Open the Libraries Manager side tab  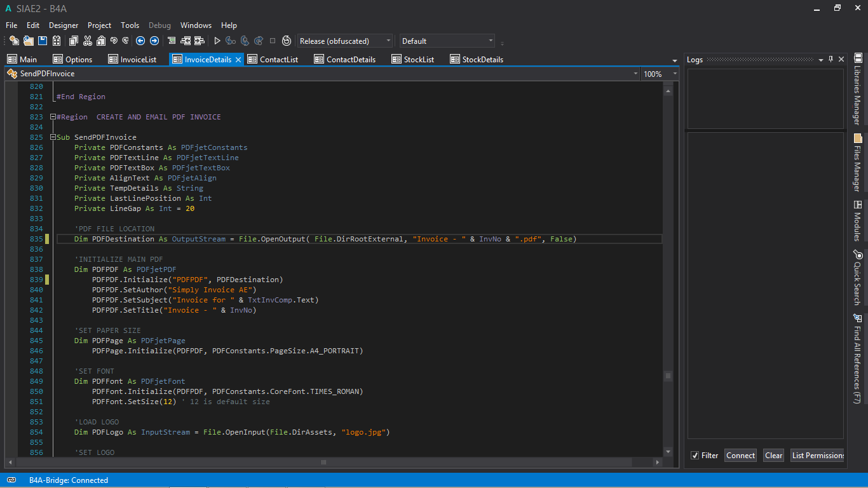(x=857, y=89)
